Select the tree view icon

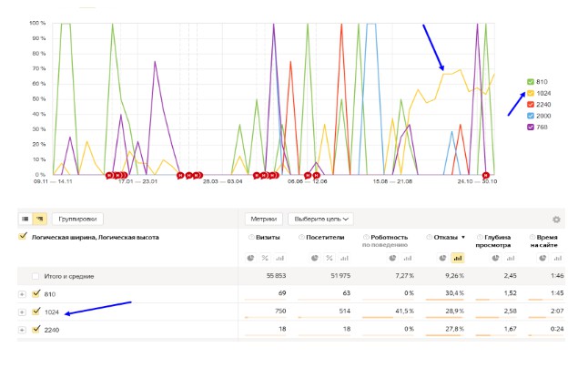click(40, 219)
